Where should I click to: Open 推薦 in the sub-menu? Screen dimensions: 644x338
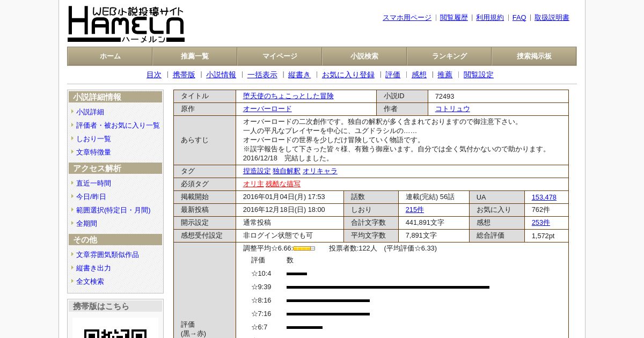point(445,75)
